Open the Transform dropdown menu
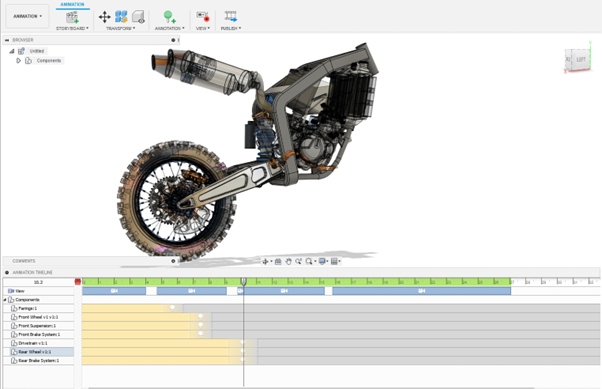Screen dimensions: 602x389 [121, 28]
